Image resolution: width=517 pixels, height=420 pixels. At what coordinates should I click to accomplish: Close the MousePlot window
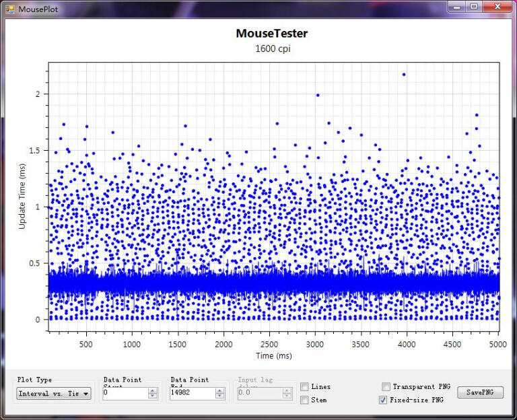[497, 7]
